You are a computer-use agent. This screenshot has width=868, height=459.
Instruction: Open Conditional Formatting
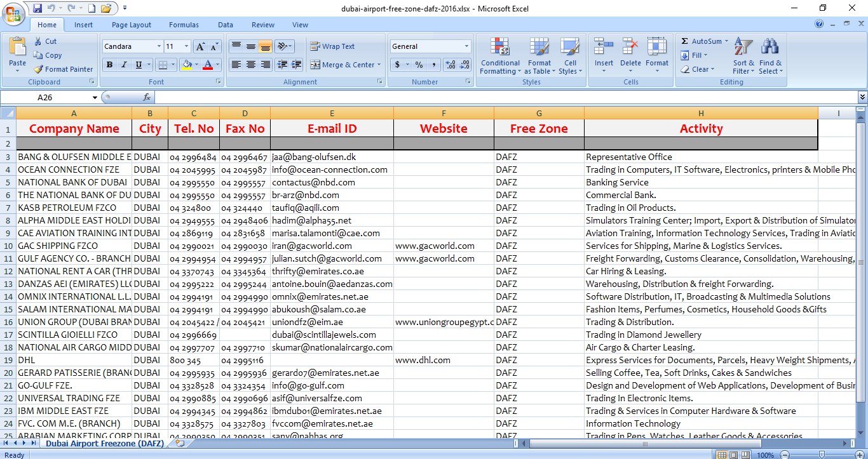tap(500, 56)
